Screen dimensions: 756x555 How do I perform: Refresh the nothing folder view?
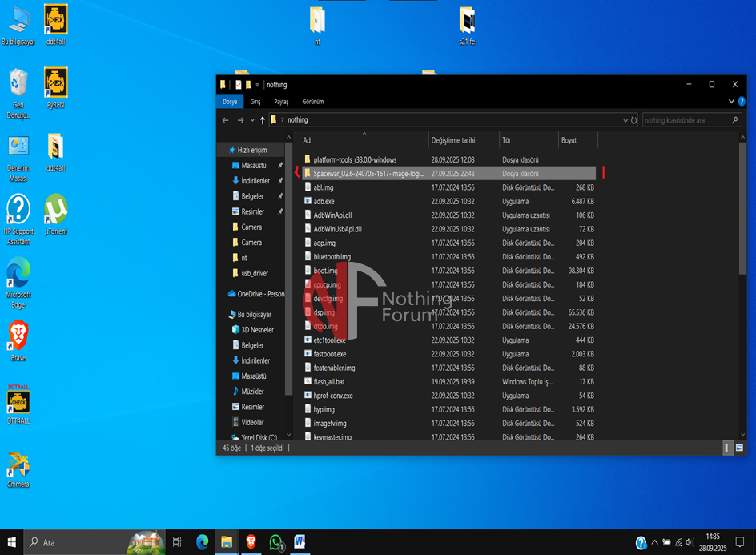click(x=634, y=120)
